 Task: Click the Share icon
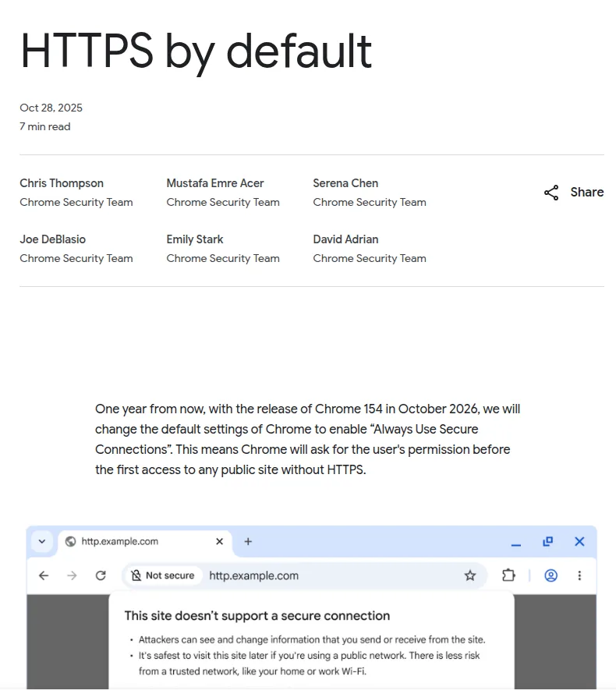coord(551,193)
